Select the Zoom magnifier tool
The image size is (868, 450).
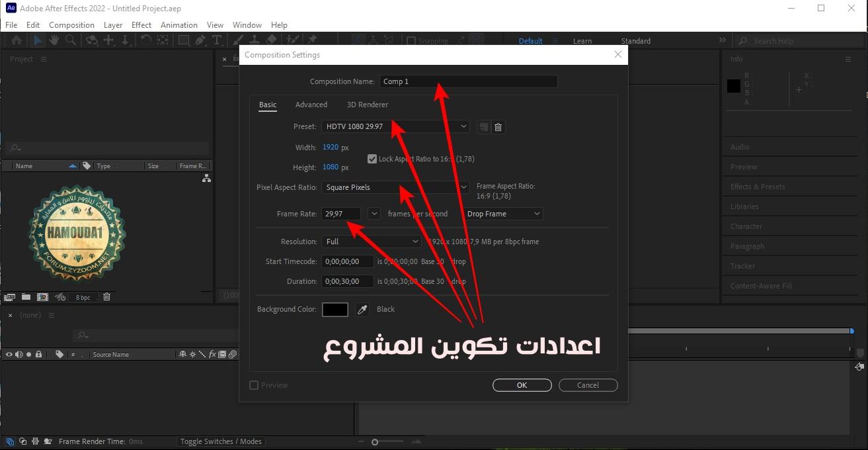[71, 40]
